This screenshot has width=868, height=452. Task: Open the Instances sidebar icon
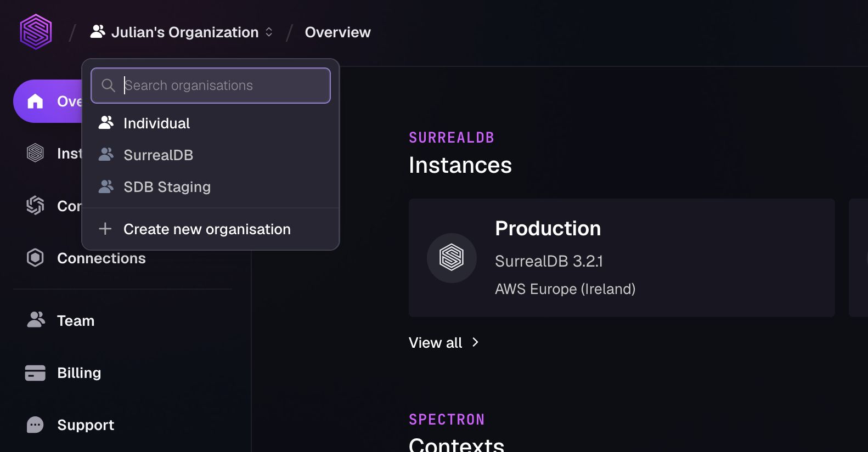click(35, 153)
